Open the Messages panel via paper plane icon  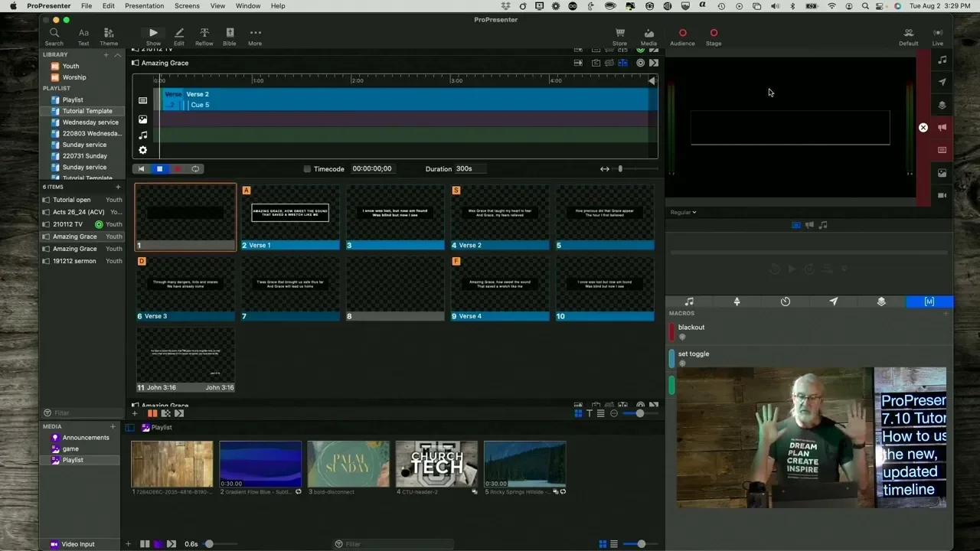[834, 302]
